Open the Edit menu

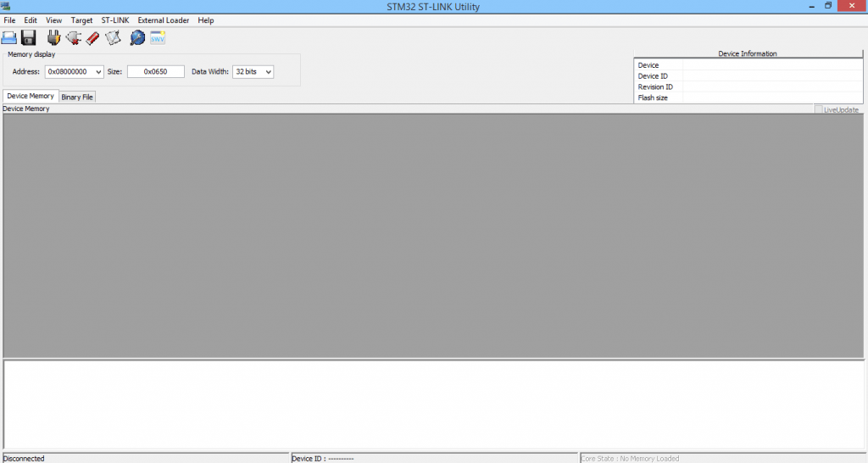tap(31, 20)
